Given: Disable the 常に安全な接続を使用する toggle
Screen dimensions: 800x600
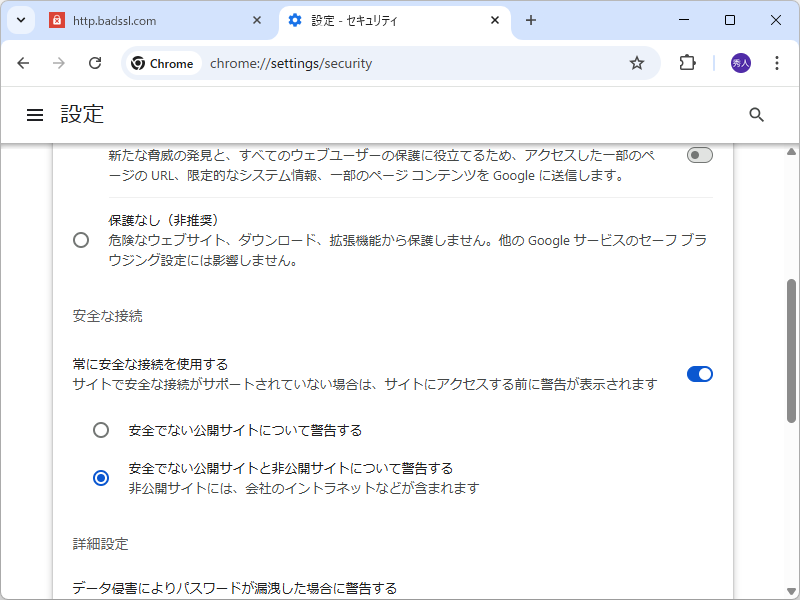Looking at the screenshot, I should tap(699, 373).
